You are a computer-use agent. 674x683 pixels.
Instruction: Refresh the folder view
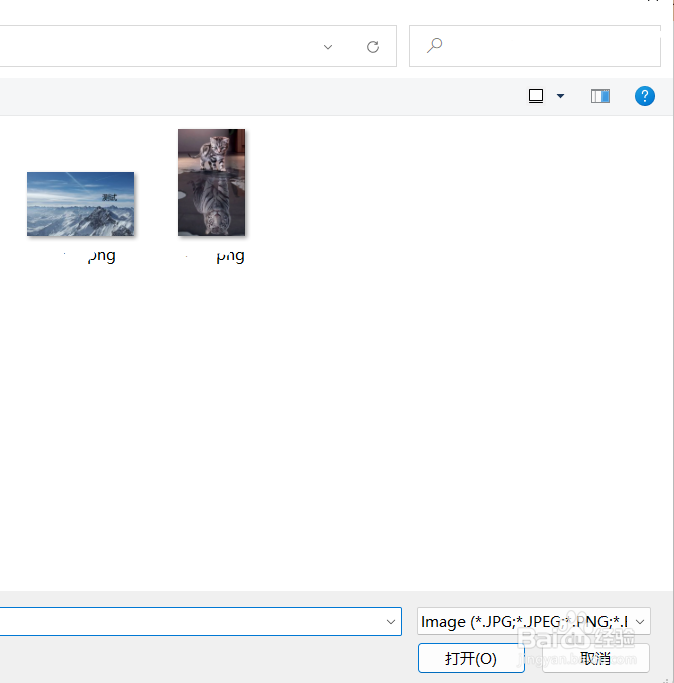(373, 47)
